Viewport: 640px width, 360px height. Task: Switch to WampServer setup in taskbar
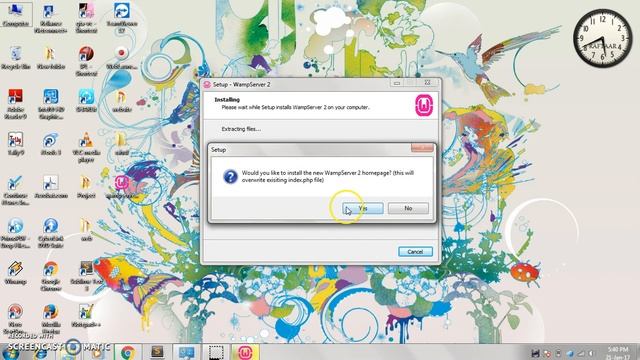point(245,352)
